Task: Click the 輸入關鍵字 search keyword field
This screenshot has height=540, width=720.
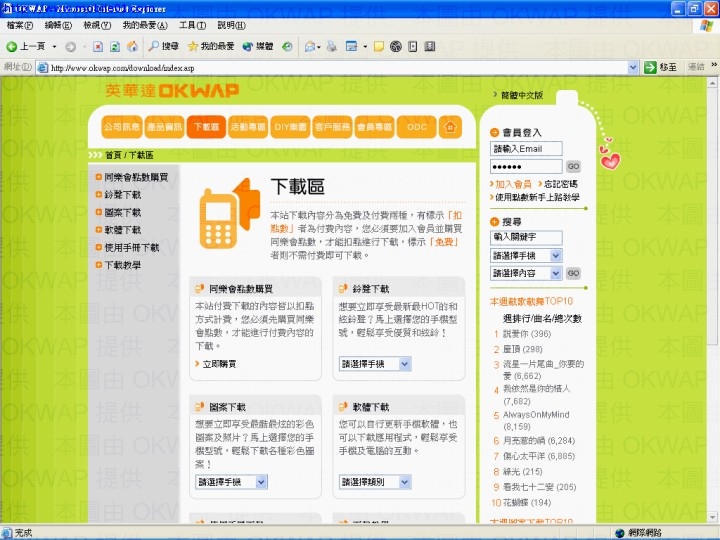Action: [x=526, y=237]
